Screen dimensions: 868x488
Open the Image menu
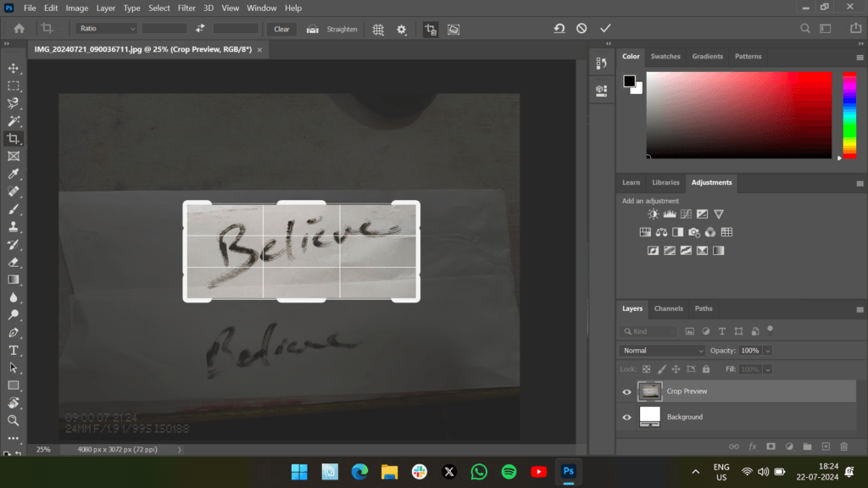[77, 8]
